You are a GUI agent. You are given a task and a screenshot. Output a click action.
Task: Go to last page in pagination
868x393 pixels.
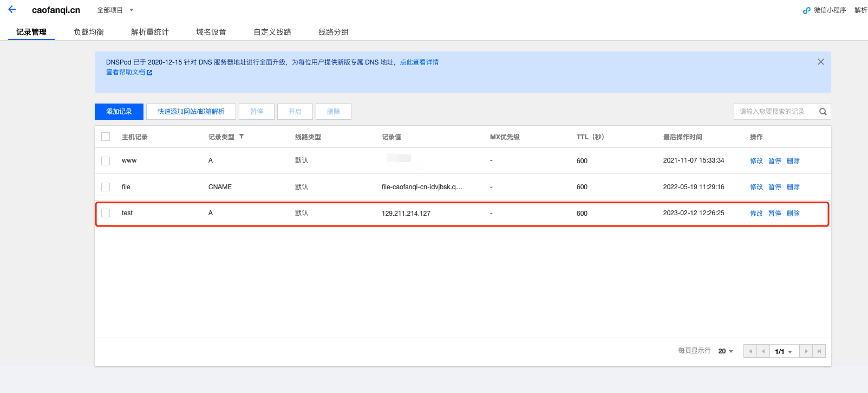point(819,351)
